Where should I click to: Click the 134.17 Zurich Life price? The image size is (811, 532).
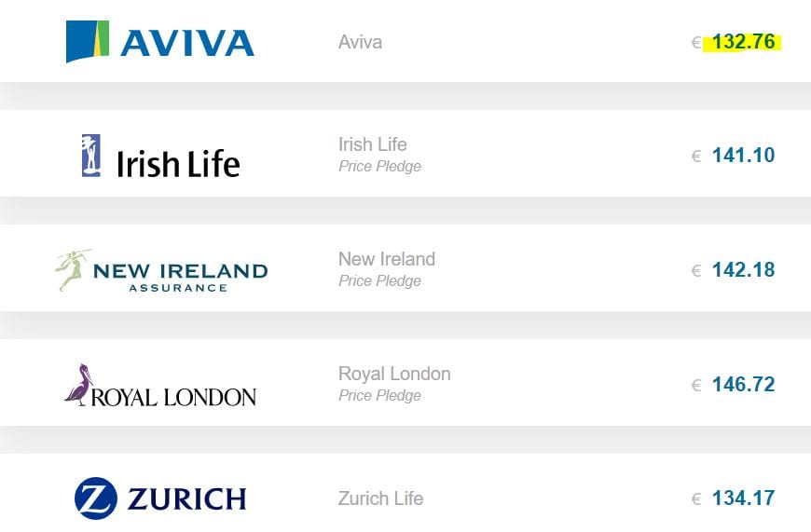click(x=743, y=498)
